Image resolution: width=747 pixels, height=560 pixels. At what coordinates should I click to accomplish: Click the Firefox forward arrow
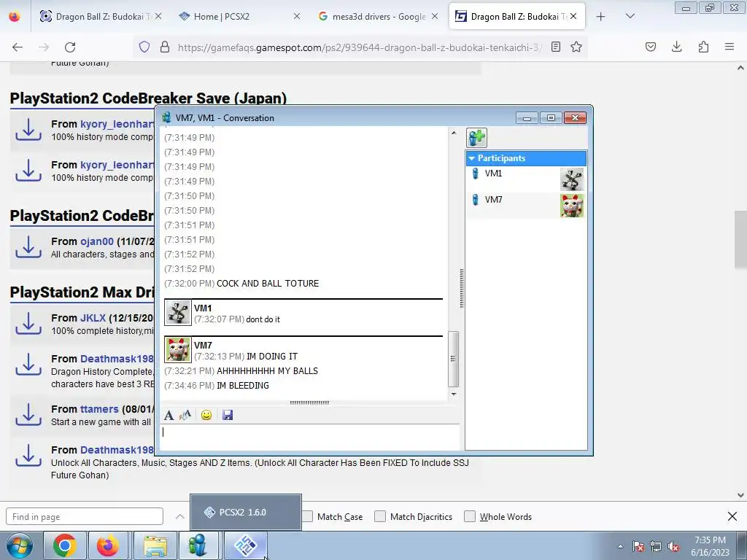pos(44,47)
